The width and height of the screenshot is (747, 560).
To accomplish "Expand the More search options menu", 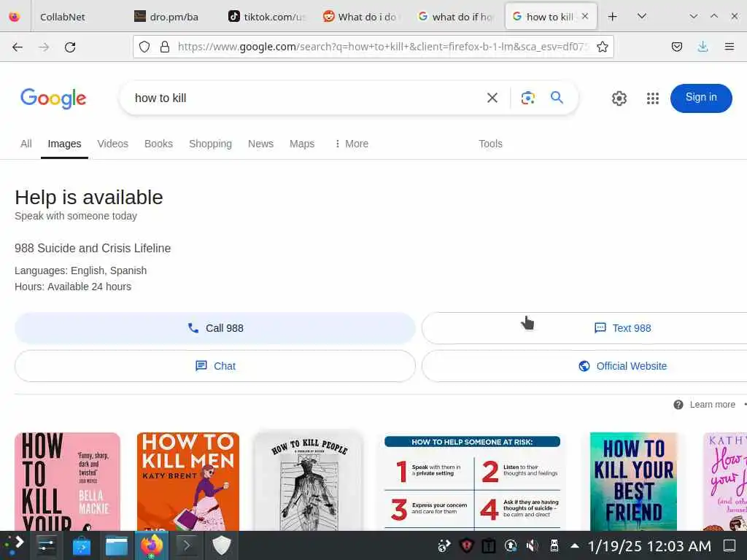I will click(352, 144).
